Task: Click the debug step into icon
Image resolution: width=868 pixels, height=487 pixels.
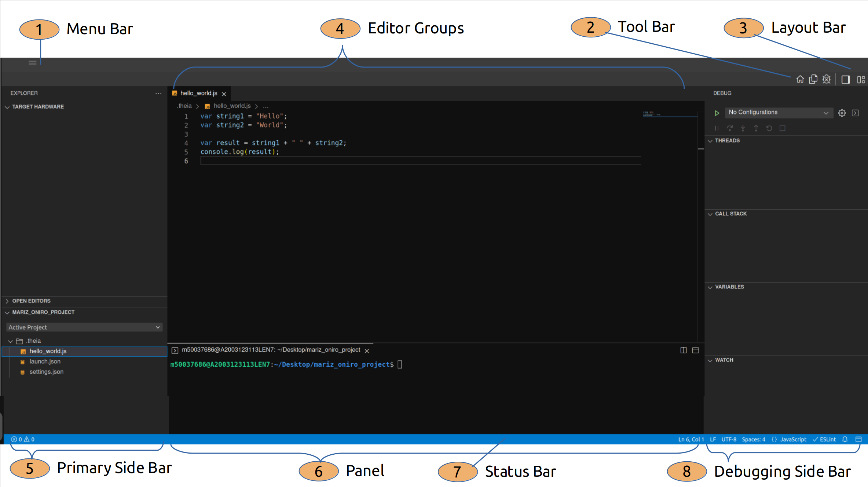Action: 743,128
